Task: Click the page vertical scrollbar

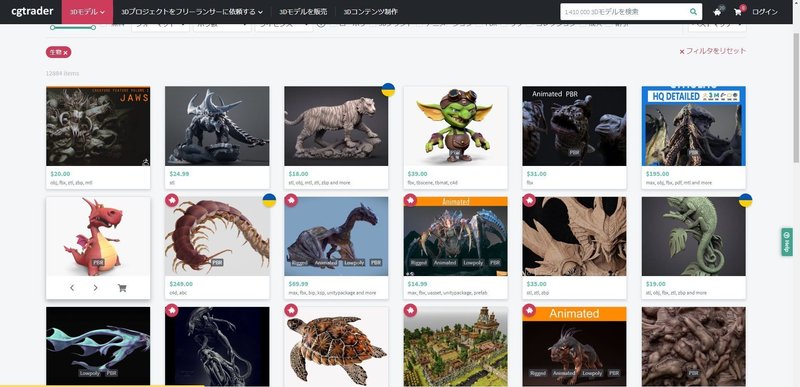Action: (x=796, y=97)
